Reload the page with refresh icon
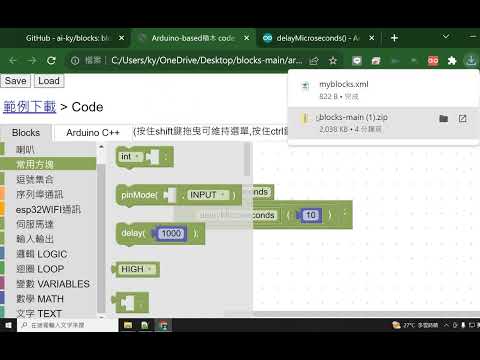The height and width of the screenshot is (360, 480). click(51, 60)
